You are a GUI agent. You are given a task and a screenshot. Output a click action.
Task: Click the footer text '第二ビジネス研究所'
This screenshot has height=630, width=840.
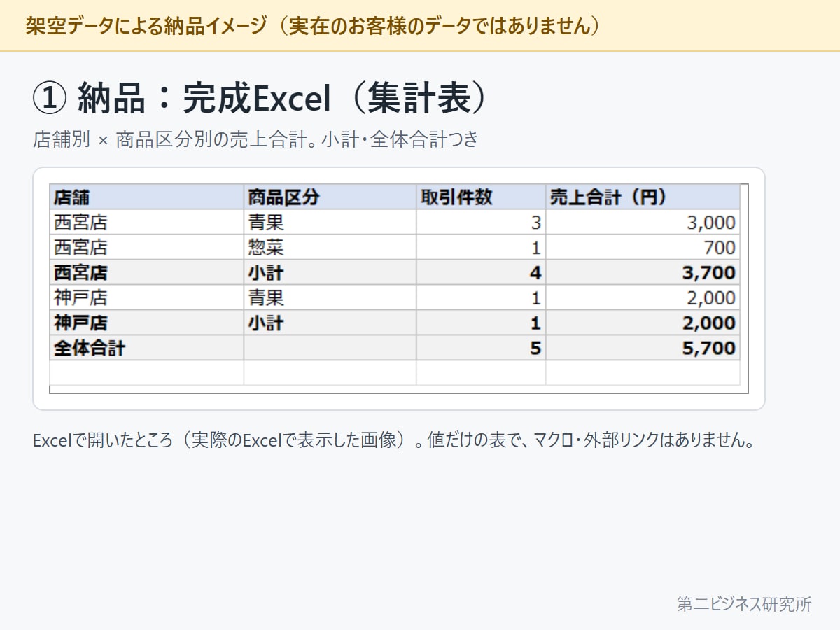pyautogui.click(x=744, y=604)
